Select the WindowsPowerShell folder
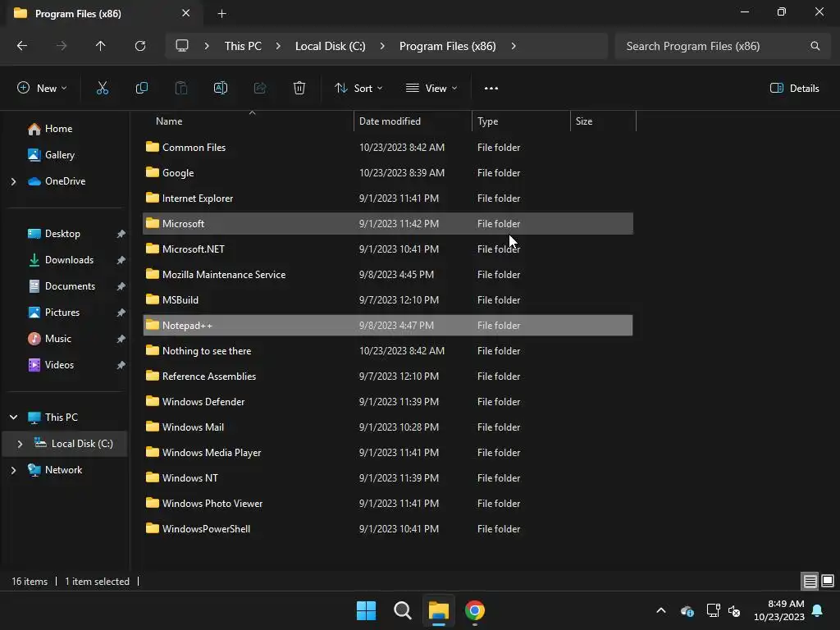Image resolution: width=840 pixels, height=630 pixels. click(x=388, y=529)
